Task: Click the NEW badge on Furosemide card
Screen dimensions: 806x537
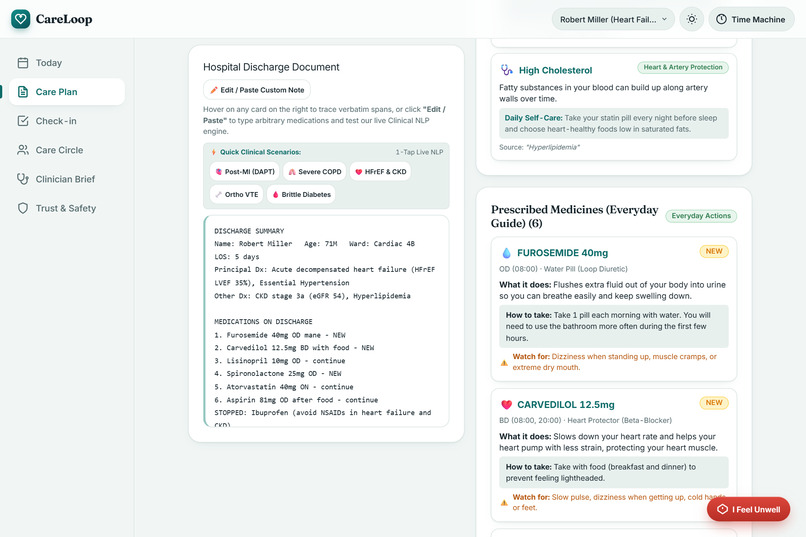Action: click(714, 251)
